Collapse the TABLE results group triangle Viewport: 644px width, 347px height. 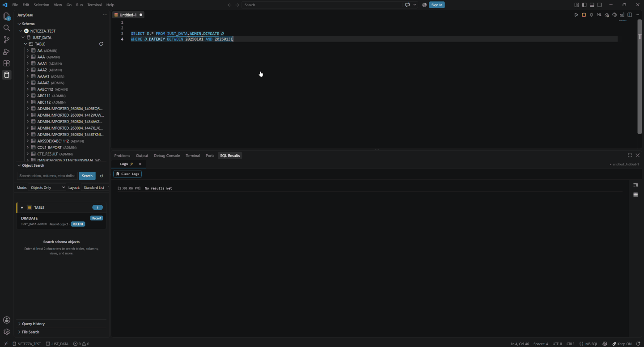click(22, 207)
